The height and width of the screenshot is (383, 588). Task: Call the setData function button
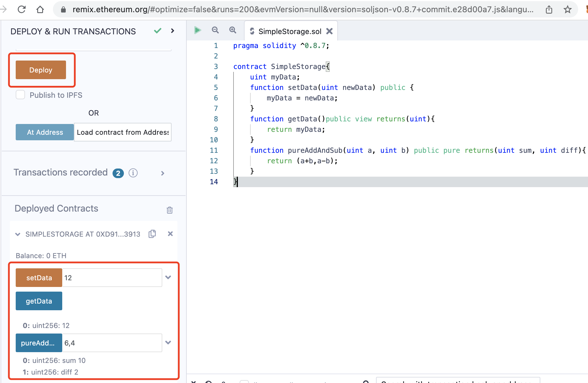[39, 278]
